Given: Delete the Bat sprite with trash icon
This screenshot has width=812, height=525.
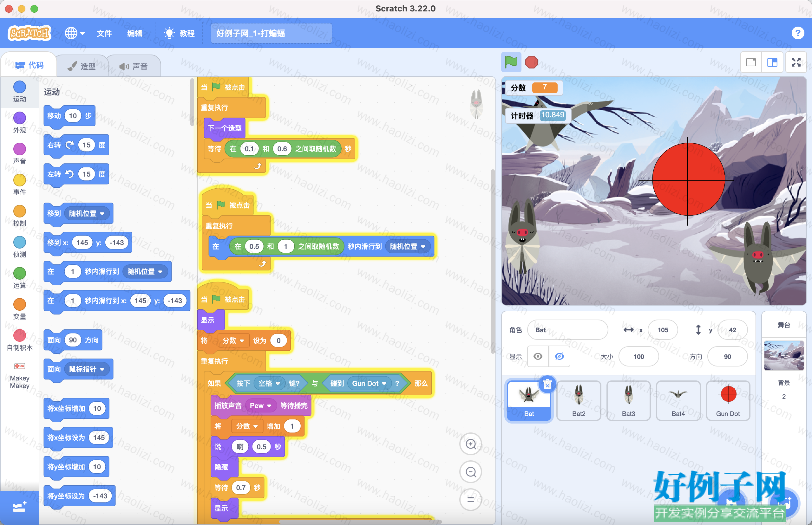Looking at the screenshot, I should coord(547,385).
